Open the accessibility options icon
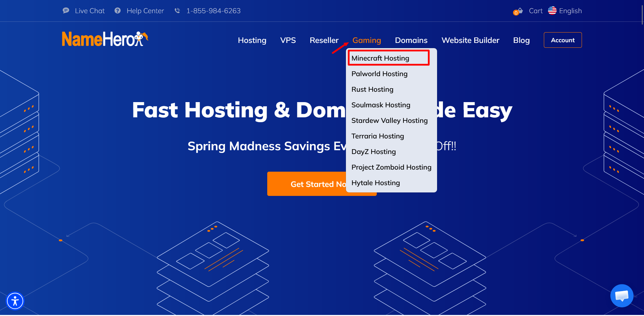Viewport: 644px width, 316px height. tap(15, 301)
